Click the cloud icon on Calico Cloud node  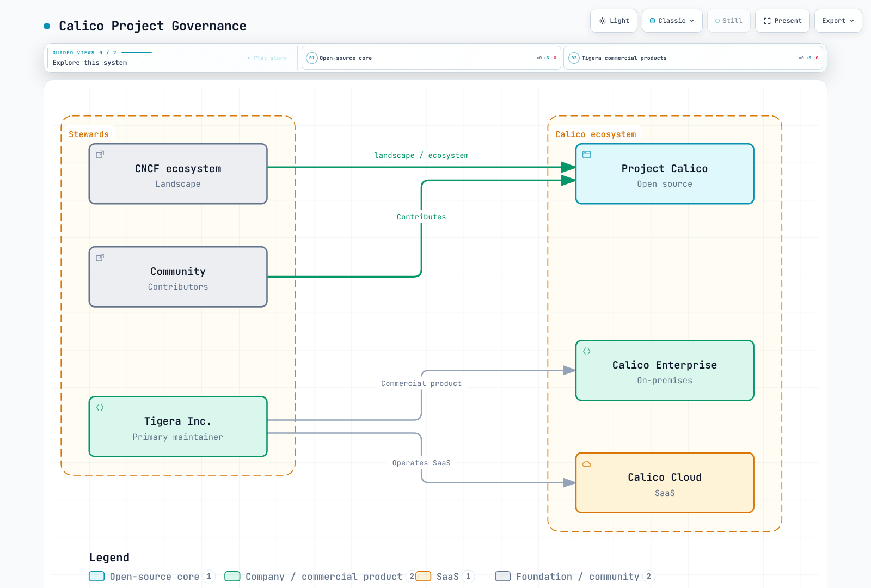(x=587, y=464)
